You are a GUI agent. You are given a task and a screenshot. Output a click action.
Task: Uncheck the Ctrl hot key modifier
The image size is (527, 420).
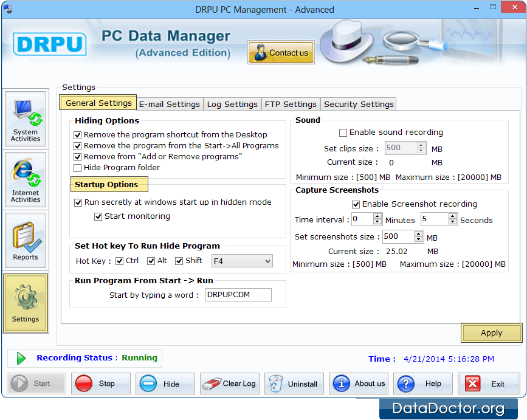pyautogui.click(x=119, y=261)
